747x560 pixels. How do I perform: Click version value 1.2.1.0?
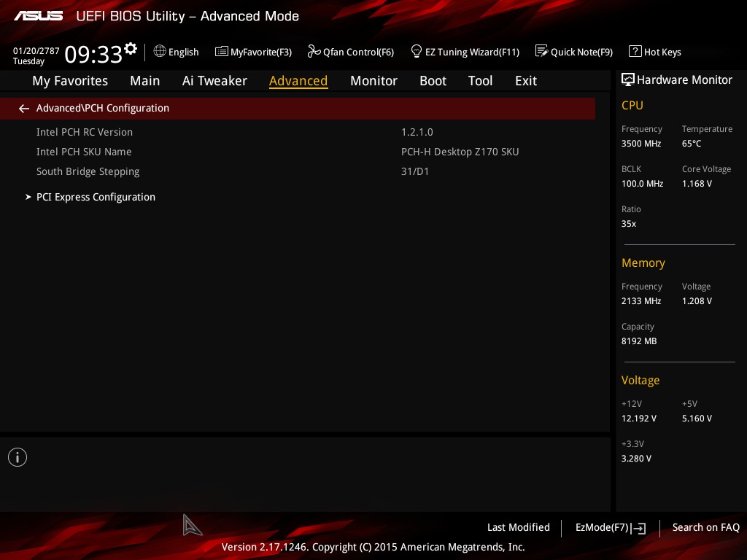417,132
